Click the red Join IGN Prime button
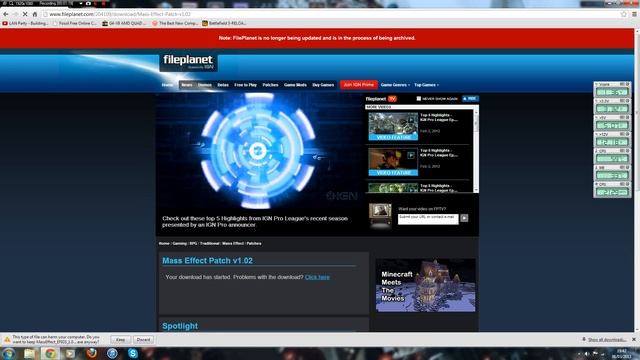The height and width of the screenshot is (360, 640). tap(359, 84)
